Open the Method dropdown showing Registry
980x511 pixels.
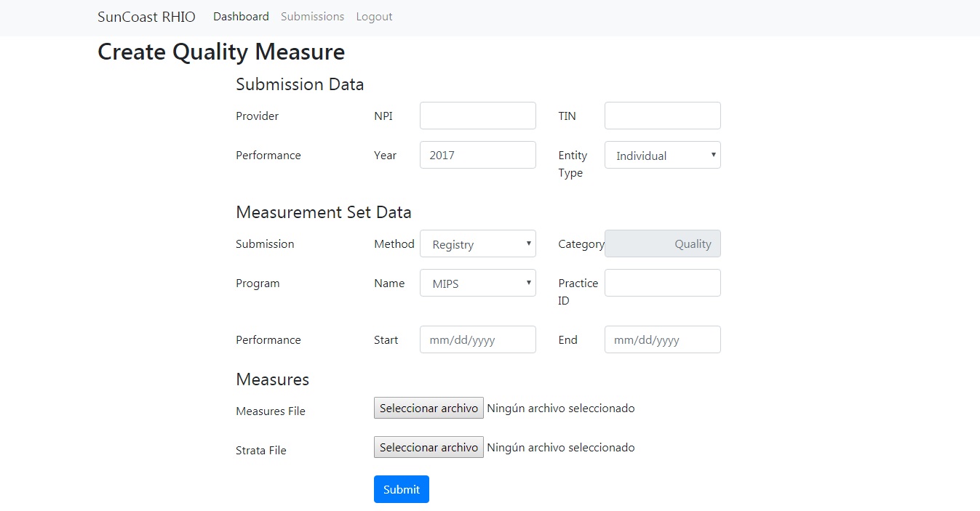(478, 244)
